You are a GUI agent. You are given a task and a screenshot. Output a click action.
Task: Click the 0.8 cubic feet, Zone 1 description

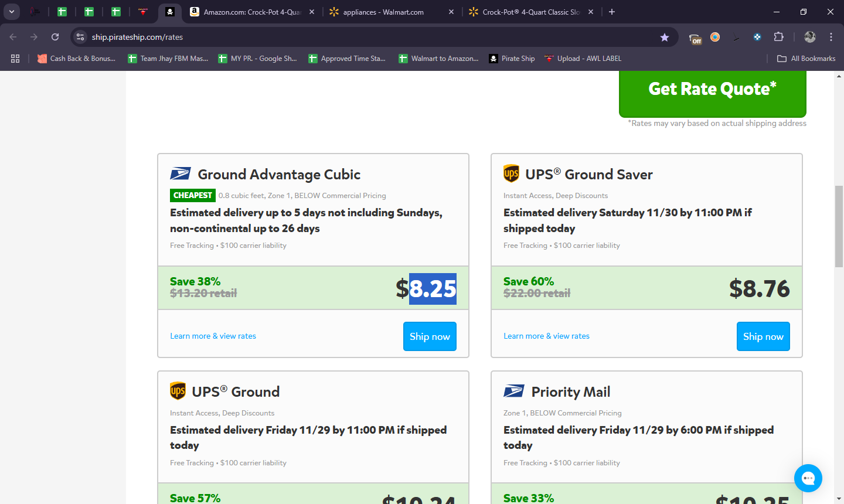coord(302,196)
